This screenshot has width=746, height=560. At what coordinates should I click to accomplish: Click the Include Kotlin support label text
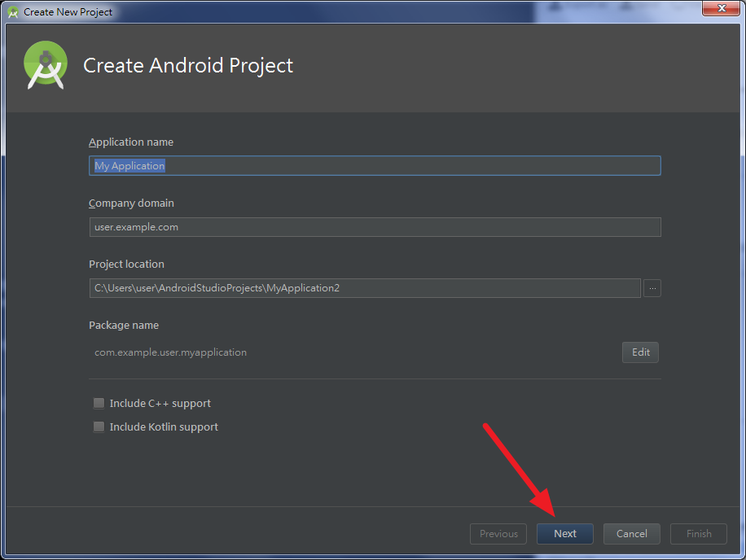[165, 427]
